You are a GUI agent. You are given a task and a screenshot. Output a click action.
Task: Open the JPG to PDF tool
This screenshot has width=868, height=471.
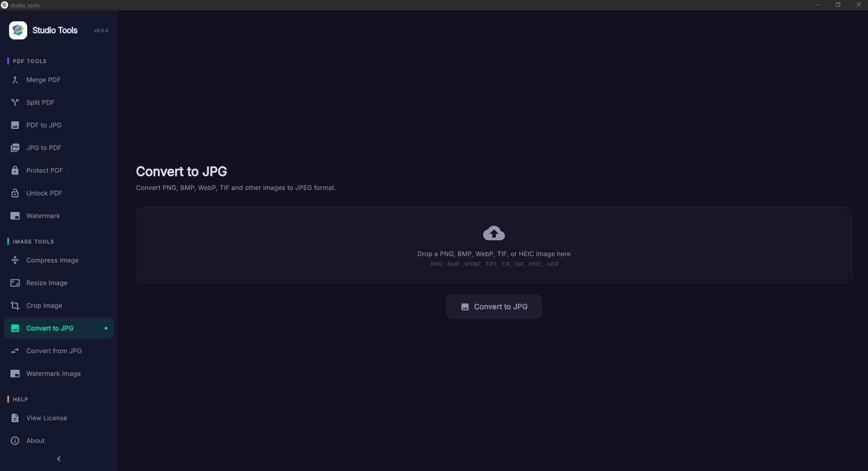click(44, 148)
